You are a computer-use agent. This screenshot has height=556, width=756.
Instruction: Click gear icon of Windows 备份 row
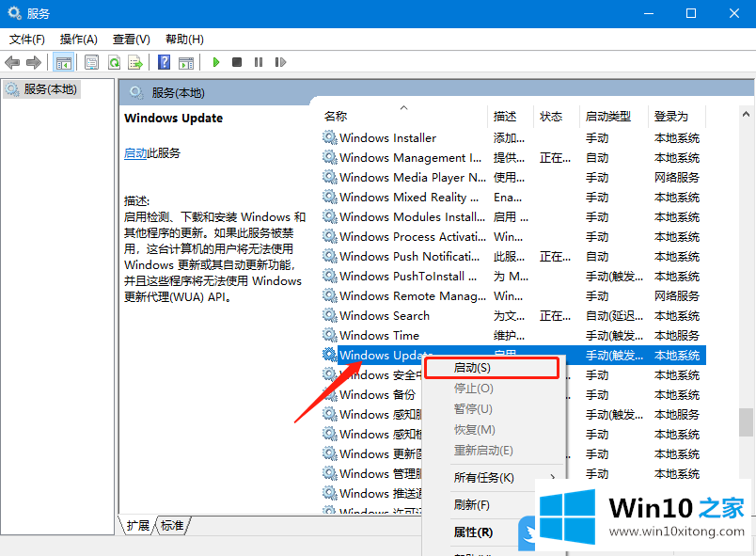(330, 395)
